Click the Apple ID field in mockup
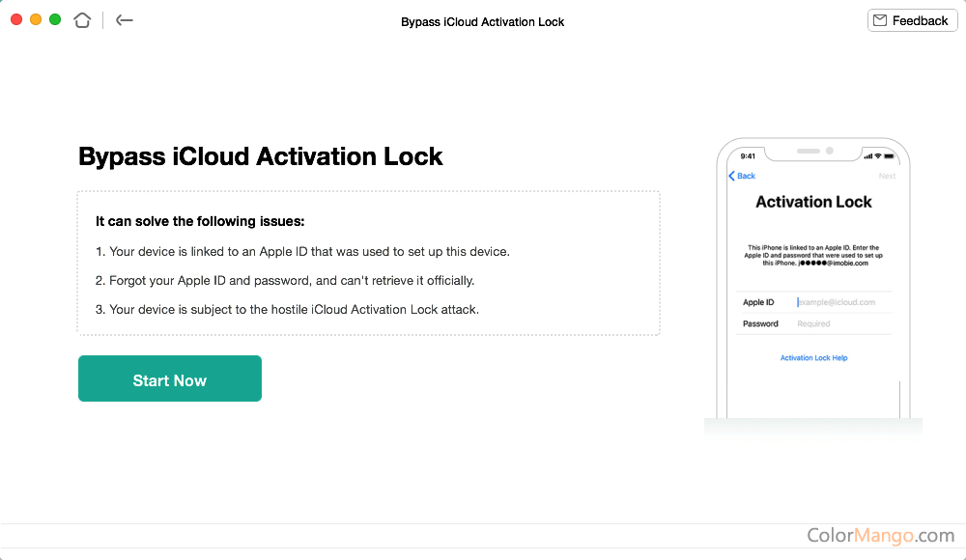Viewport: 966px width, 560px height. pos(837,302)
